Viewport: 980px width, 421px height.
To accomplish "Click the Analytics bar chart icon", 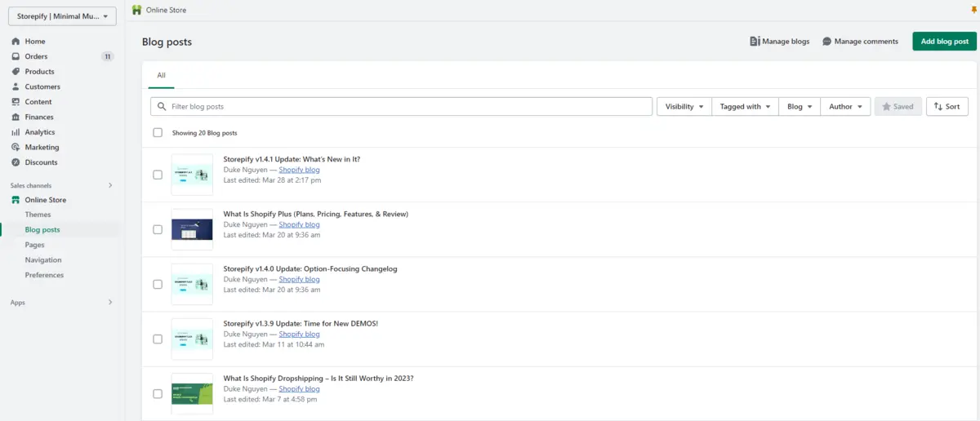I will click(x=16, y=132).
